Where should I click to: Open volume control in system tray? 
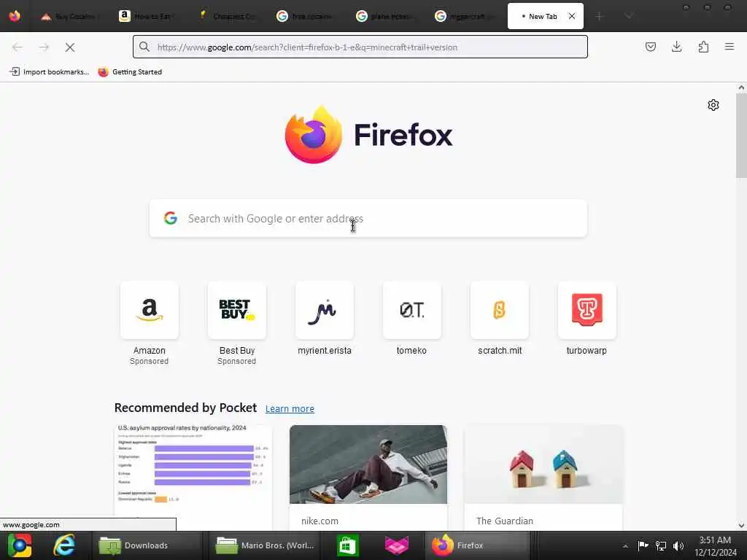coord(678,545)
